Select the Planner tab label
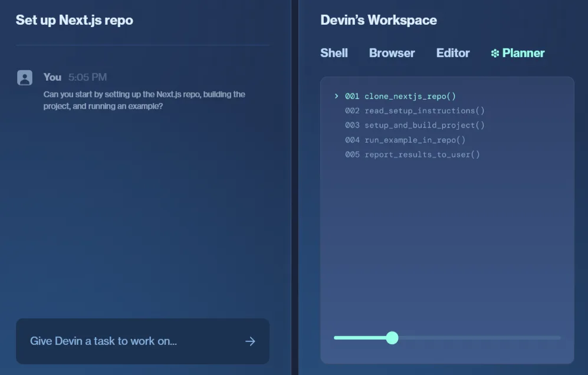This screenshot has width=588, height=375. click(x=523, y=53)
